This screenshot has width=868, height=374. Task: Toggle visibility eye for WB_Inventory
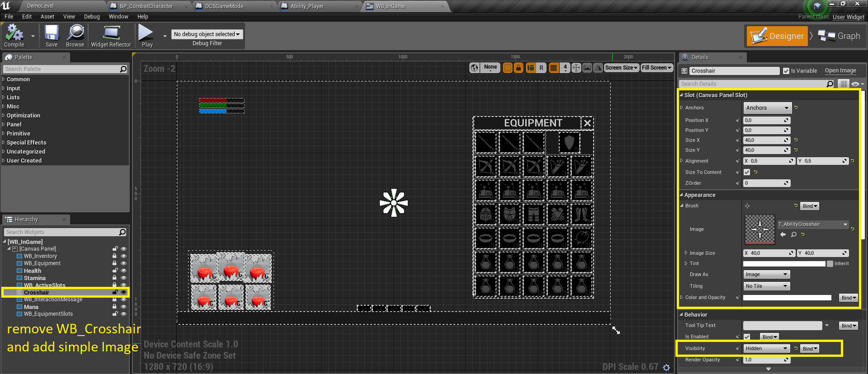tap(123, 256)
